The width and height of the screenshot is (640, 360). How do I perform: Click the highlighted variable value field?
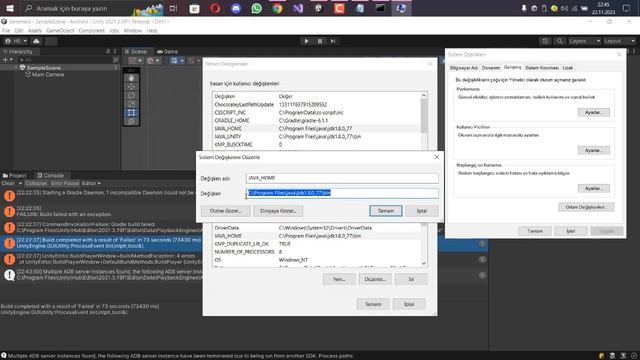coord(342,193)
